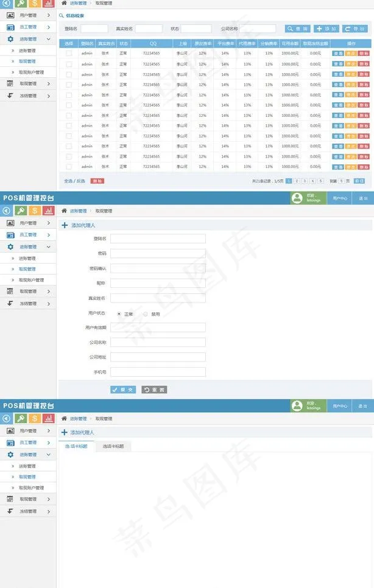This screenshot has height=588, width=374.
Task: Click the magnifier icon beside 信息检索 heading
Action: (62, 15)
